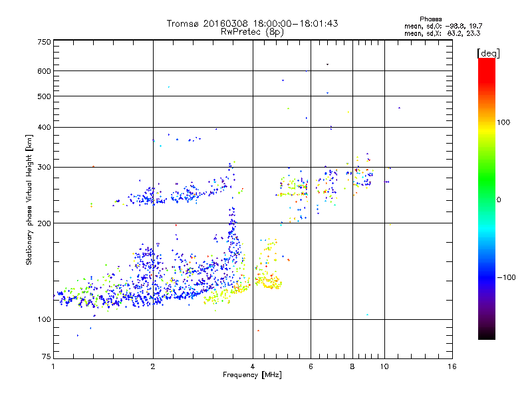Click the colorbar tick label '-100'
The width and height of the screenshot is (532, 399).
tap(506, 277)
